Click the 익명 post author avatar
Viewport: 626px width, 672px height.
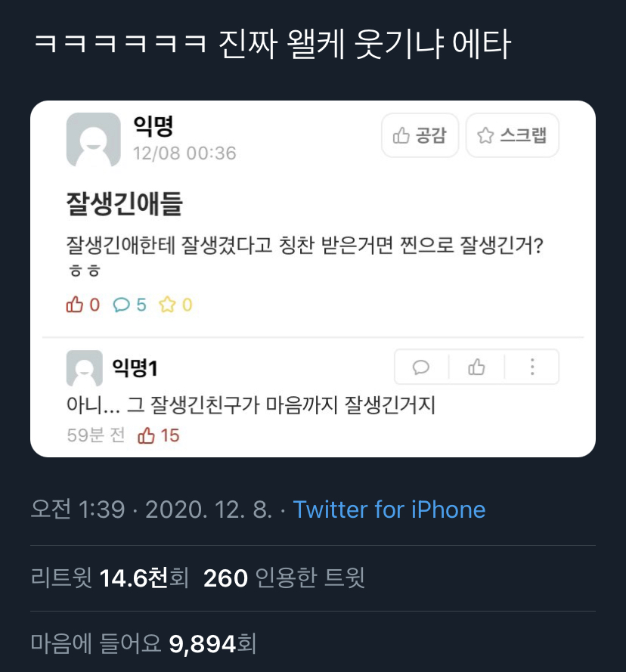93,139
